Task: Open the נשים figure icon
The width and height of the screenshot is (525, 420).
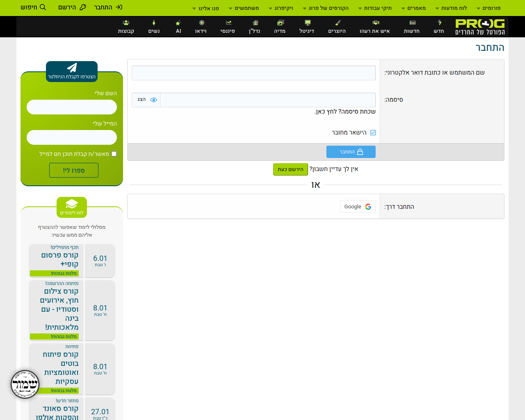Action: (154, 23)
